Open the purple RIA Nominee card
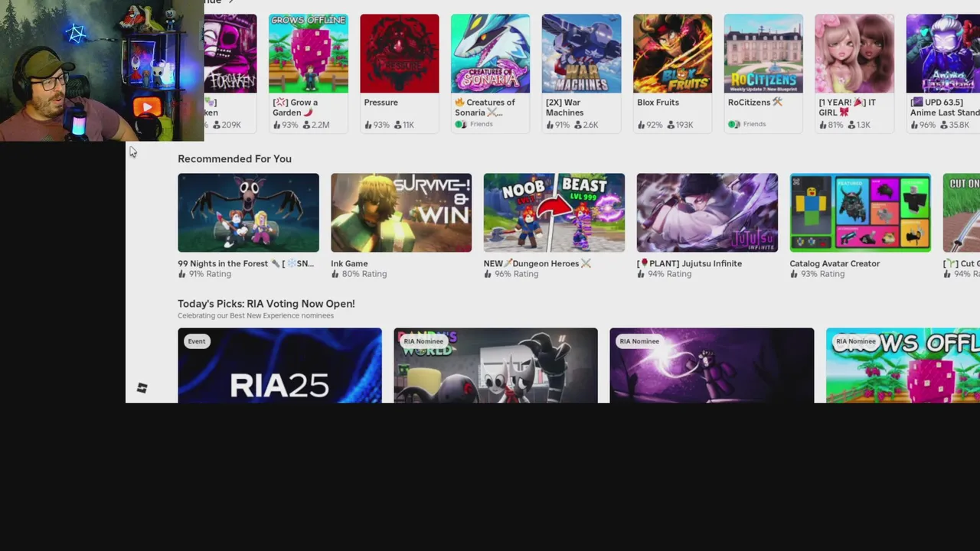980x551 pixels. 712,366
